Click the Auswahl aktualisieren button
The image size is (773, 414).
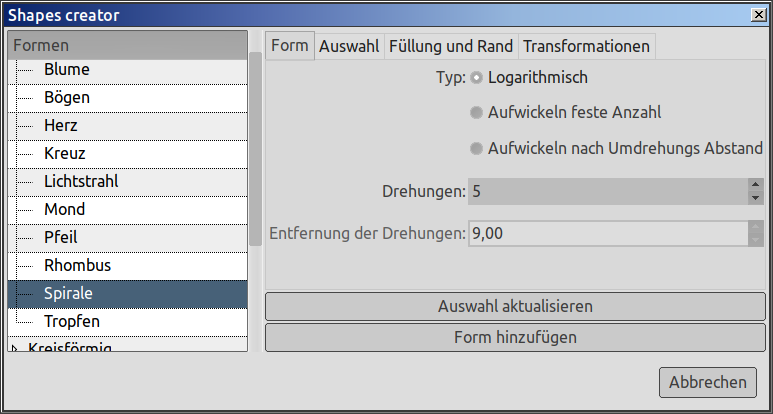coord(515,306)
